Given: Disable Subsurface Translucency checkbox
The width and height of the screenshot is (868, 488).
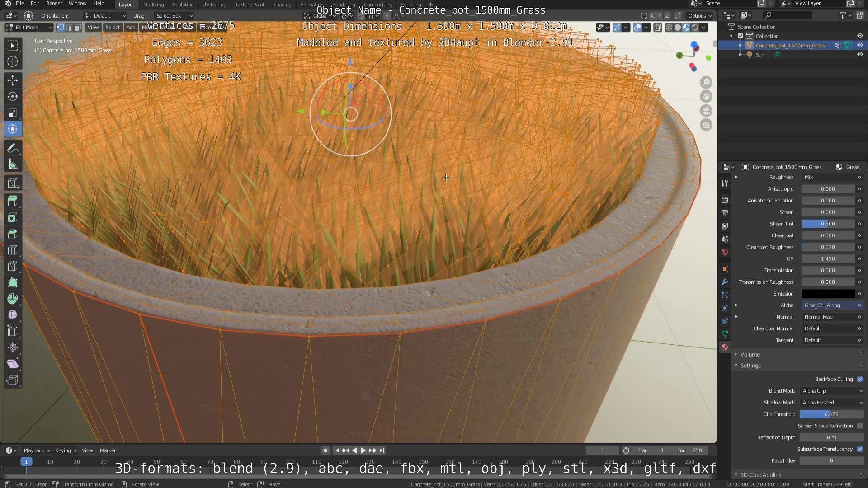Looking at the screenshot, I should (x=860, y=449).
